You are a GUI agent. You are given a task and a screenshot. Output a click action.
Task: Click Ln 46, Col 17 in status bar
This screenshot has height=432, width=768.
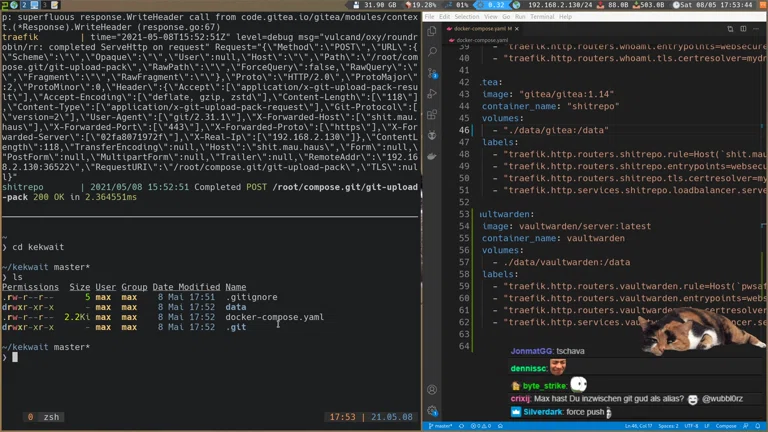point(638,426)
